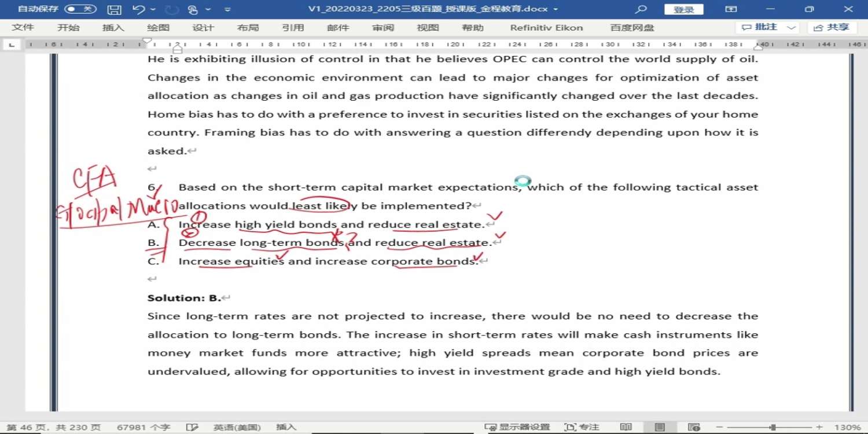Switch to the 引用 (References) tab
This screenshot has width=868, height=434.
pos(293,28)
